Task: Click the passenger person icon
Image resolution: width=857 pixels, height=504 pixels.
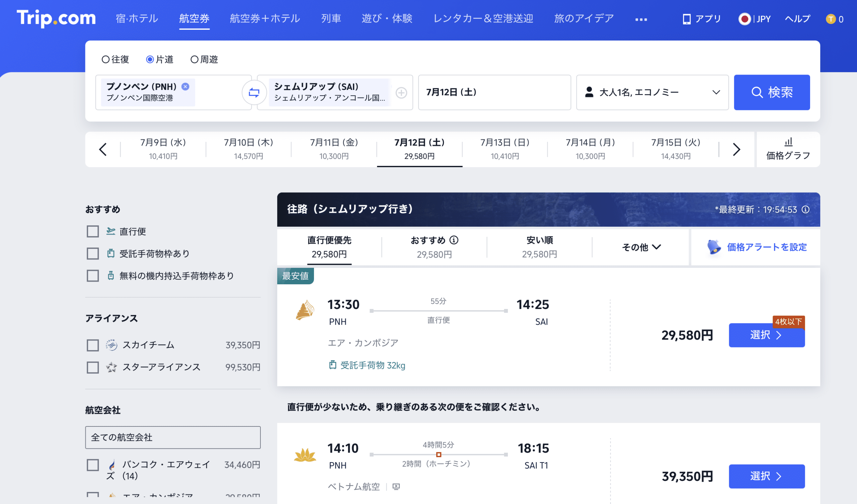Action: [x=589, y=92]
